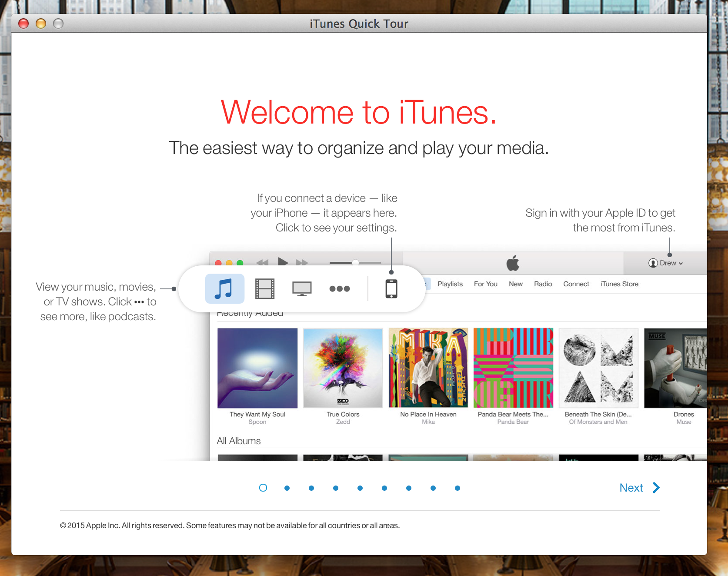Adjust the volume slider knob
Viewport: 728px width, 576px height.
point(356,262)
